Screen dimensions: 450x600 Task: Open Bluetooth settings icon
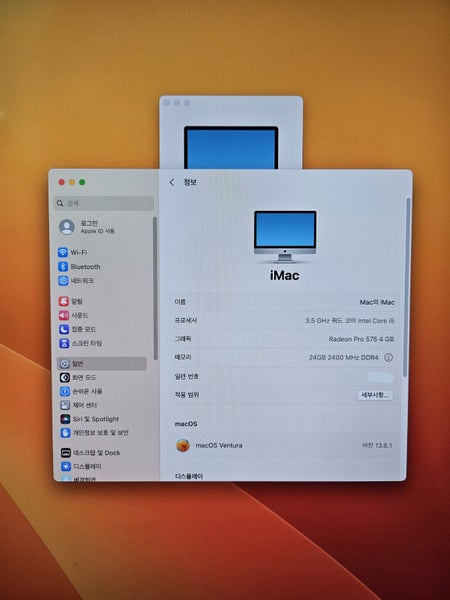(x=63, y=267)
